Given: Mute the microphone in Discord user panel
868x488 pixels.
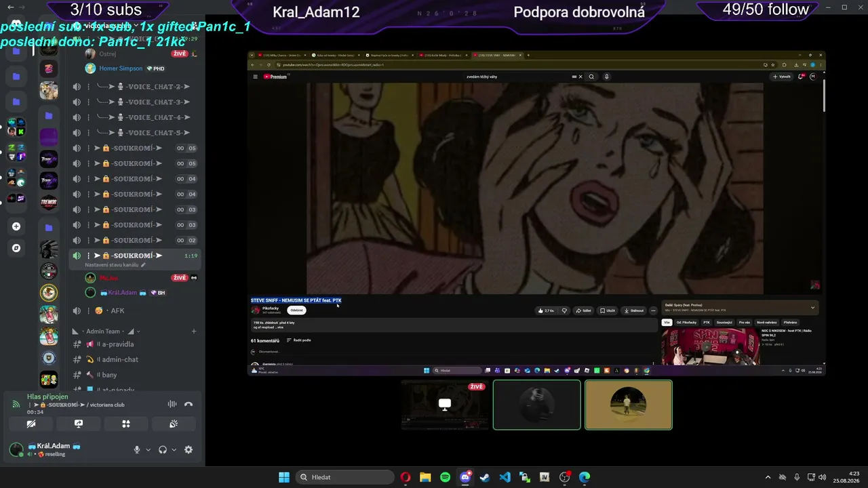Looking at the screenshot, I should point(137,449).
